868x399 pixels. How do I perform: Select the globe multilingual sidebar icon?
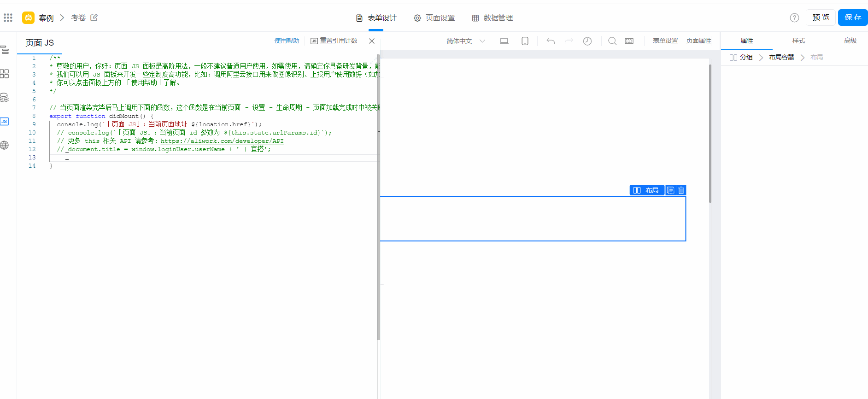coord(5,145)
